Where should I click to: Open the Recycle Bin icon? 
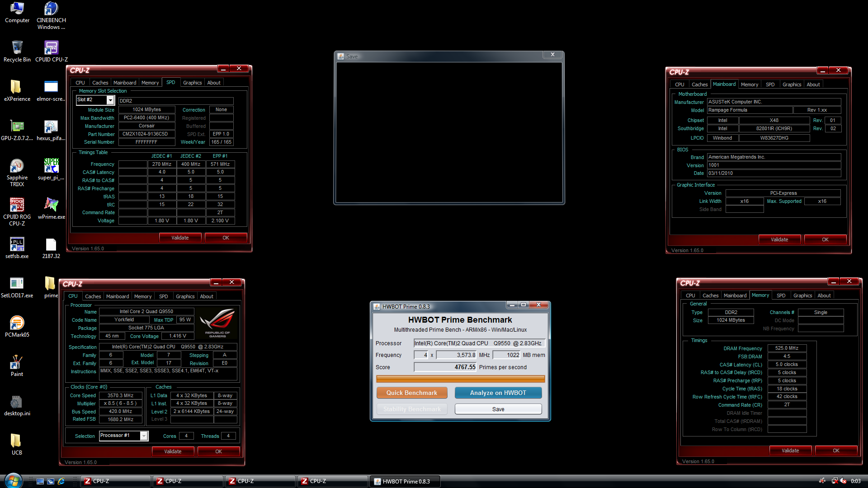point(17,51)
